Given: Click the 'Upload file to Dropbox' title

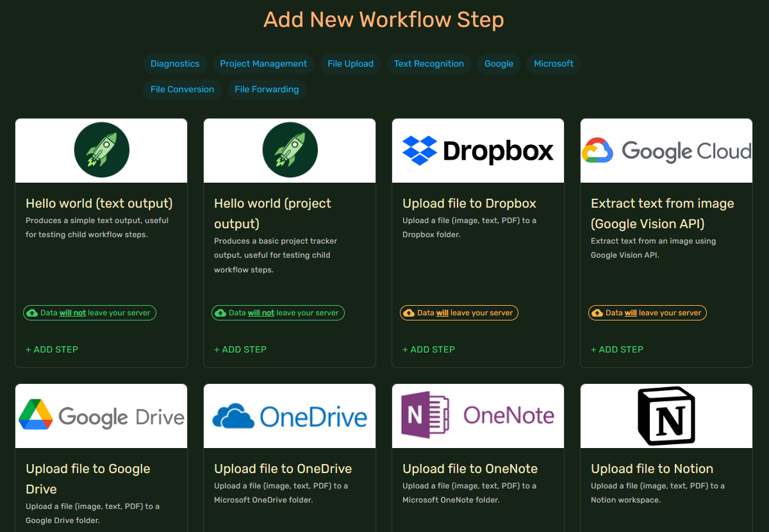Looking at the screenshot, I should [469, 203].
